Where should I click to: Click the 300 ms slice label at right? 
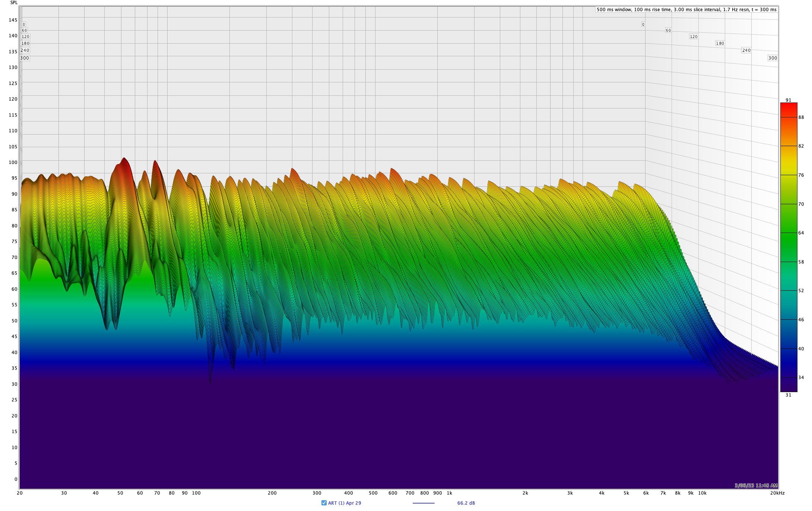(x=773, y=58)
